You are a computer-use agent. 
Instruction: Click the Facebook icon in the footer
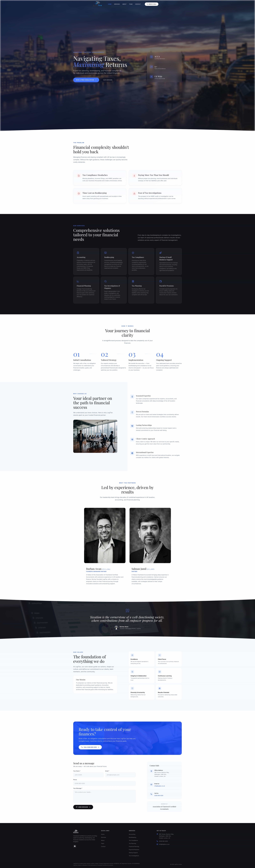coord(75,846)
